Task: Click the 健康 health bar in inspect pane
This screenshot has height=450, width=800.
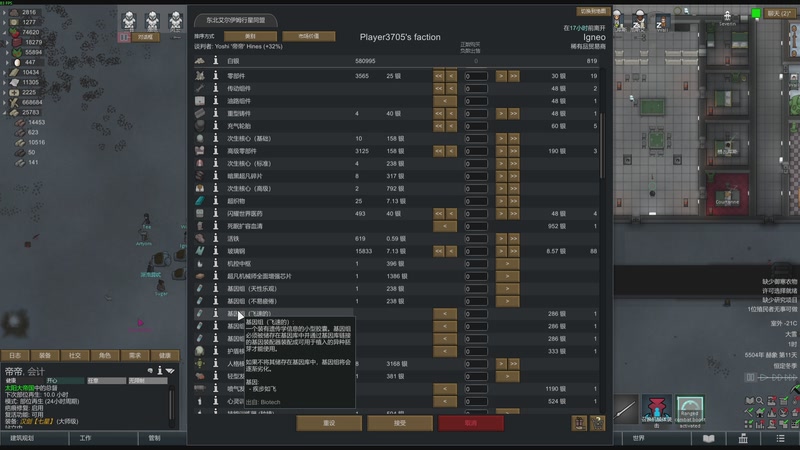Action: 23,381
